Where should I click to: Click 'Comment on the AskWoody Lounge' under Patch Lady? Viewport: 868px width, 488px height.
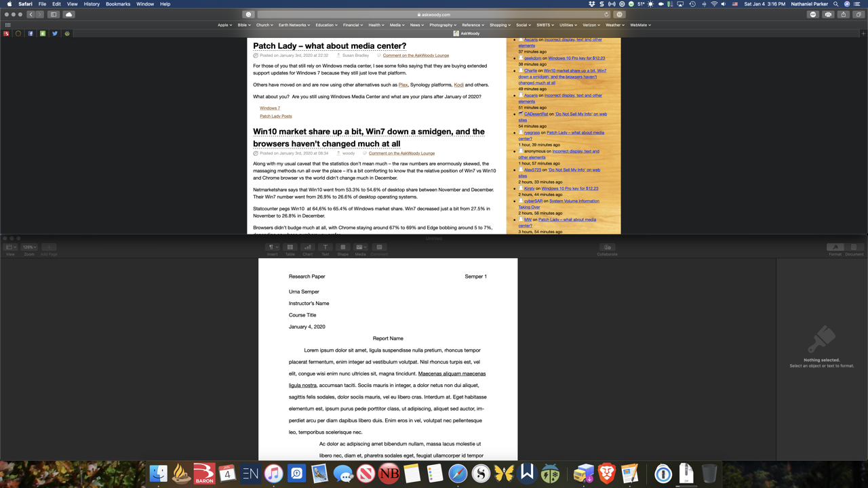(416, 56)
